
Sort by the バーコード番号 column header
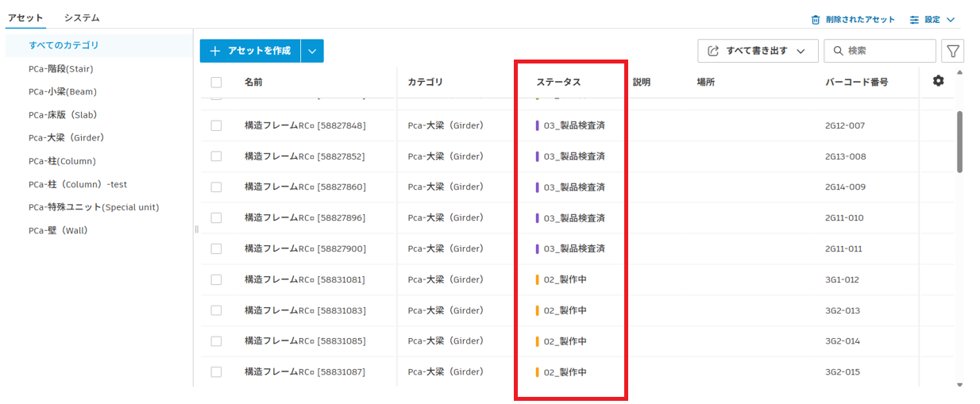point(857,82)
